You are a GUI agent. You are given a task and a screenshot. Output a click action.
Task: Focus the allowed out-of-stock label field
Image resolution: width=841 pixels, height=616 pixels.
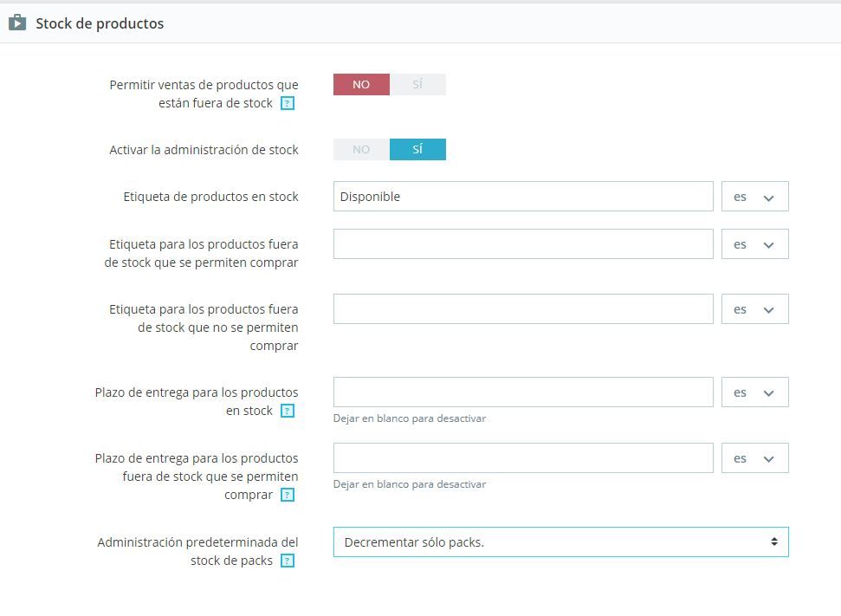click(523, 244)
